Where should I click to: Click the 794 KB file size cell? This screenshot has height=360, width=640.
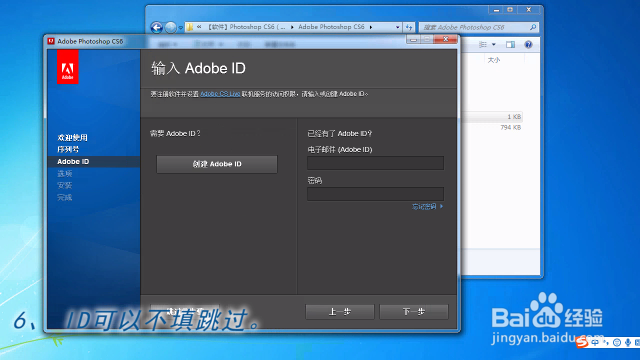(x=511, y=127)
